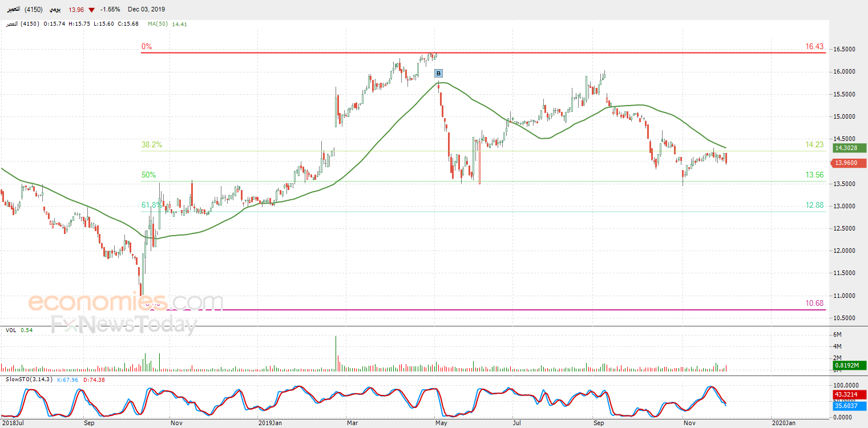Click the 50% Fibonacci level label
Image resolution: width=868 pixels, height=428 pixels.
coord(148,175)
